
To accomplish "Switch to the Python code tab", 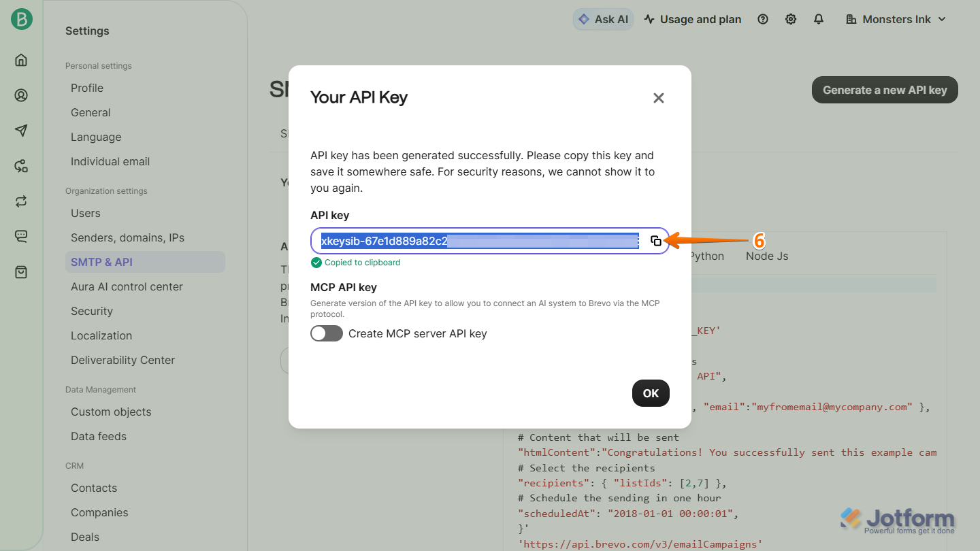I will coord(706,256).
